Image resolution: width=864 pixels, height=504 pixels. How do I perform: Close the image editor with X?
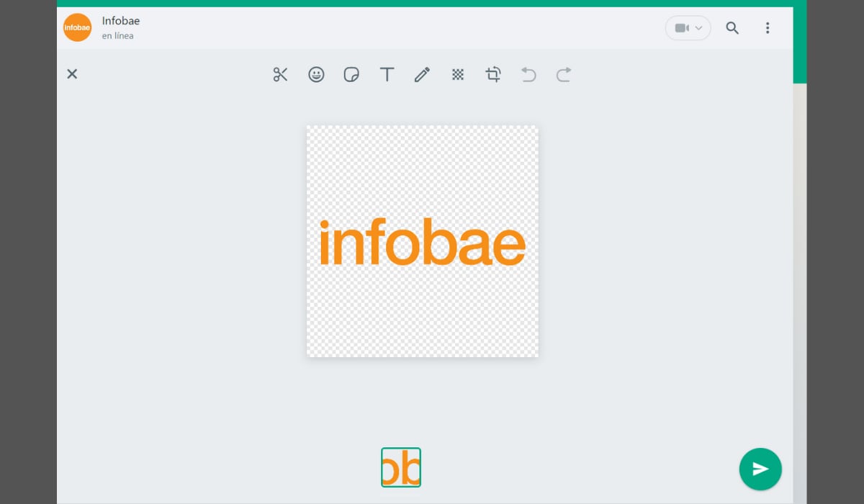[72, 74]
